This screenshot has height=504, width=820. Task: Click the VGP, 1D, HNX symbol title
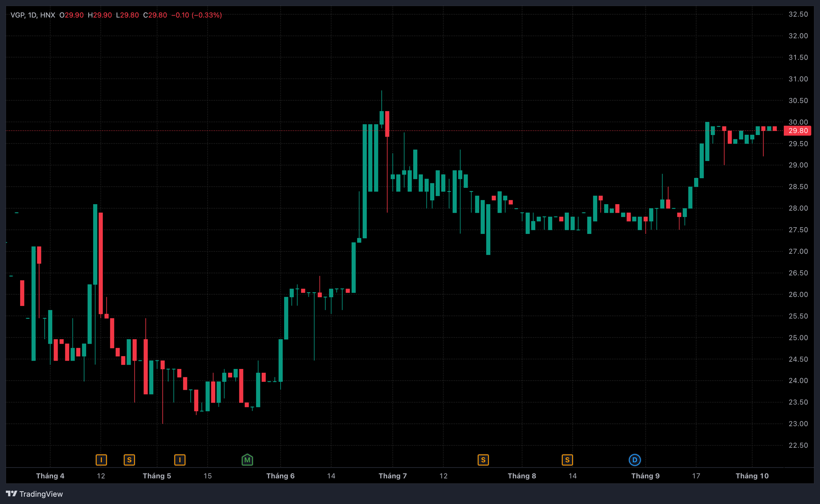[33, 15]
